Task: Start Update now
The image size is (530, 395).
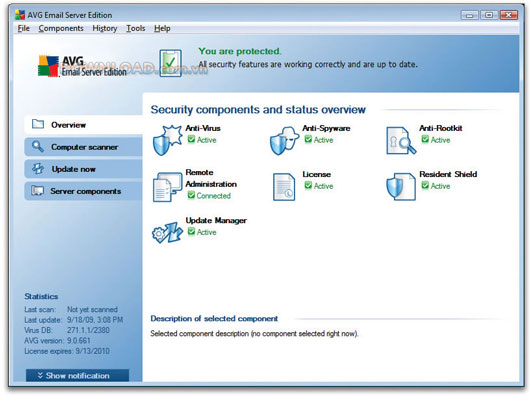Action: click(83, 169)
